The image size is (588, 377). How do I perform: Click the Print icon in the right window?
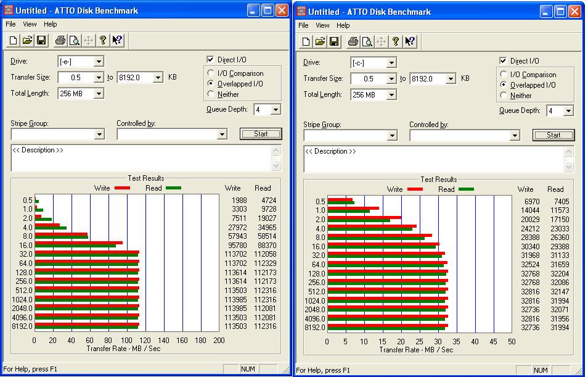353,41
